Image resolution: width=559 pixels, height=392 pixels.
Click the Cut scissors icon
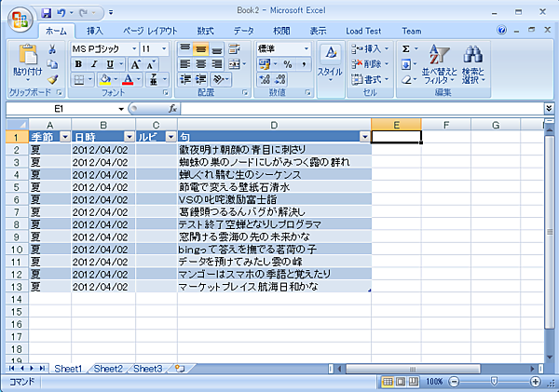coord(52,49)
